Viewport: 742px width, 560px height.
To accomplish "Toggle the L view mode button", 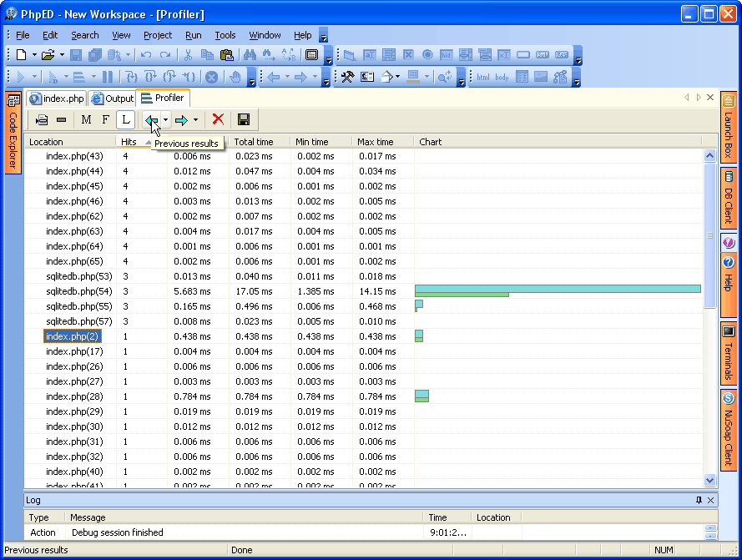I will pyautogui.click(x=125, y=120).
